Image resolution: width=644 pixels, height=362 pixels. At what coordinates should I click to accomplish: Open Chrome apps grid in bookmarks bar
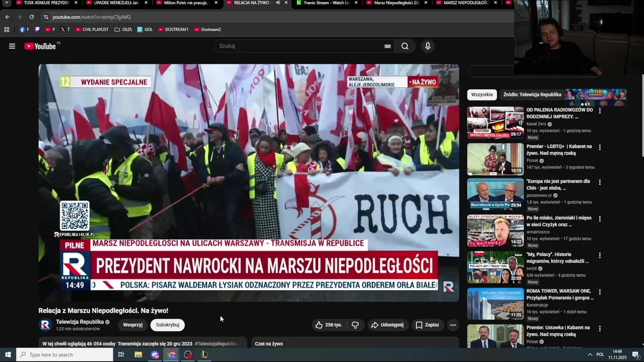pyautogui.click(x=7, y=30)
